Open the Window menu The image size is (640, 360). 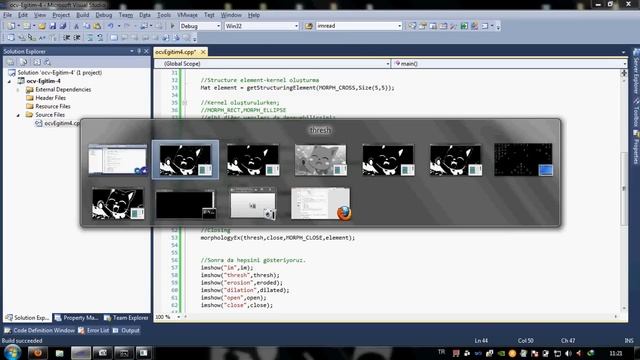tap(231, 15)
